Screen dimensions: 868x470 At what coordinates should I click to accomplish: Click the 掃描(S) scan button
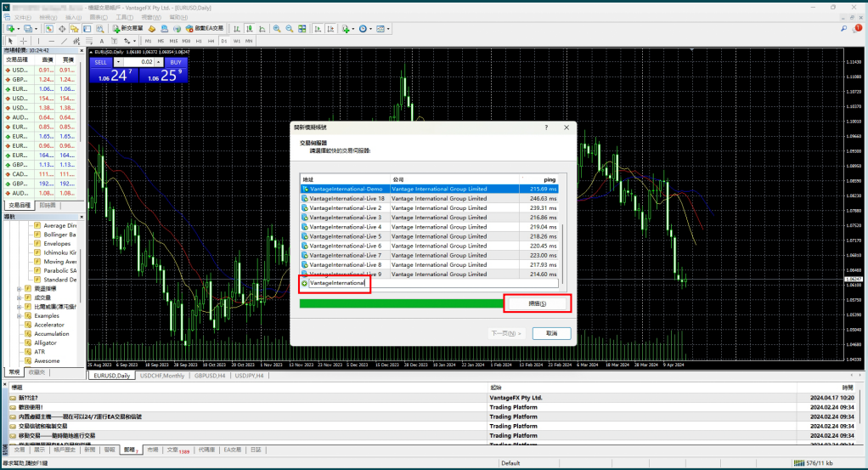point(537,303)
